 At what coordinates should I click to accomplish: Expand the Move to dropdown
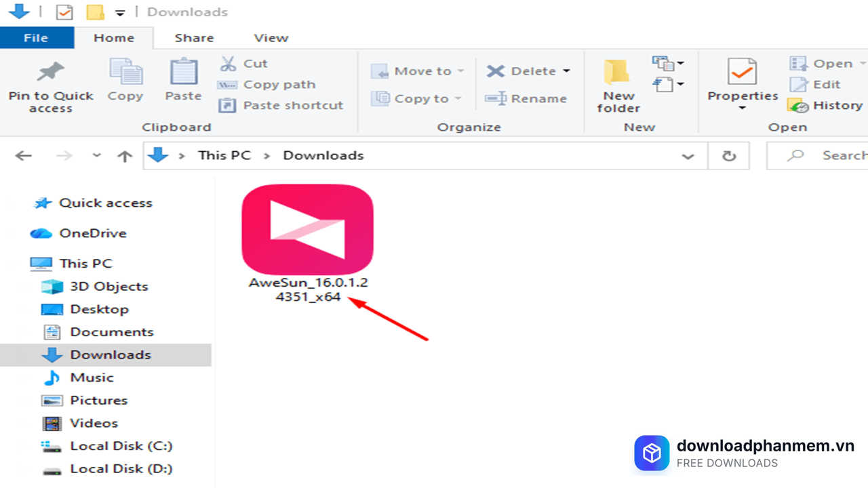[x=461, y=71]
